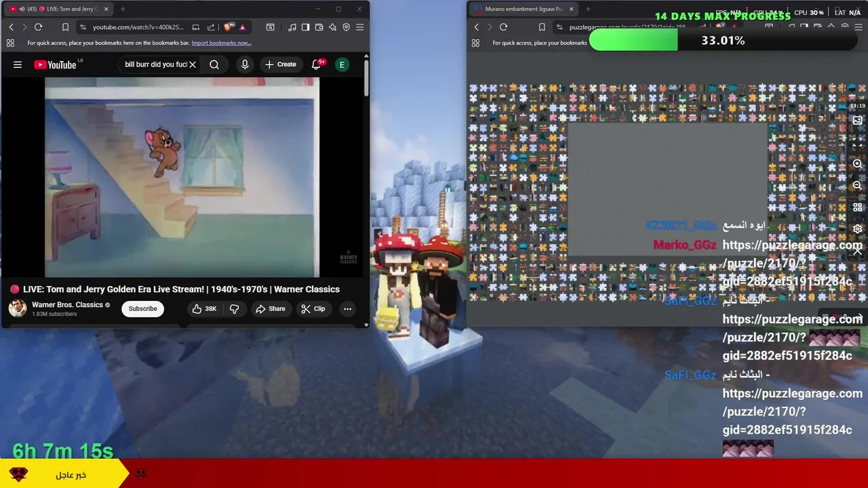Close the Murano embankment Jigsaw tab
This screenshot has width=868, height=488.
pyautogui.click(x=571, y=9)
